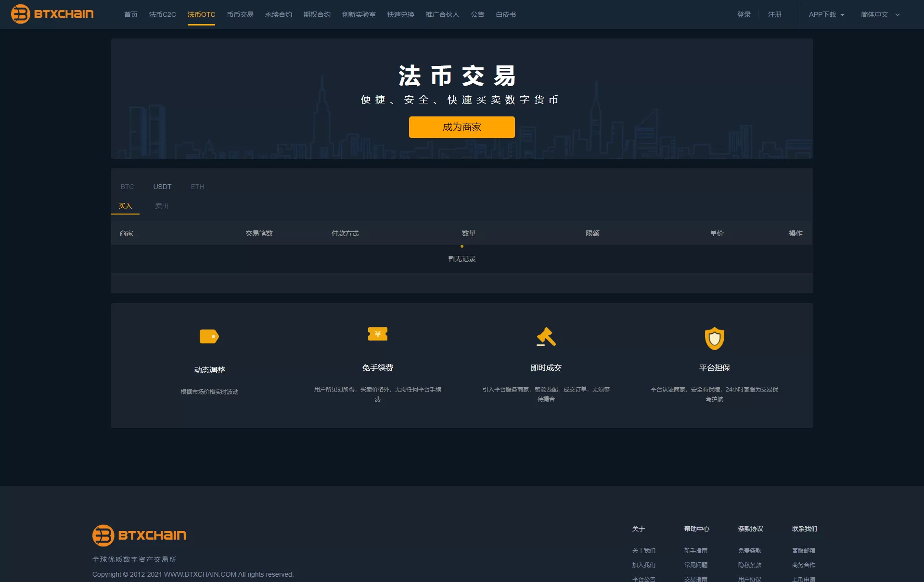Open the 永续合约 menu item
The width and height of the screenshot is (924, 582).
click(x=278, y=14)
